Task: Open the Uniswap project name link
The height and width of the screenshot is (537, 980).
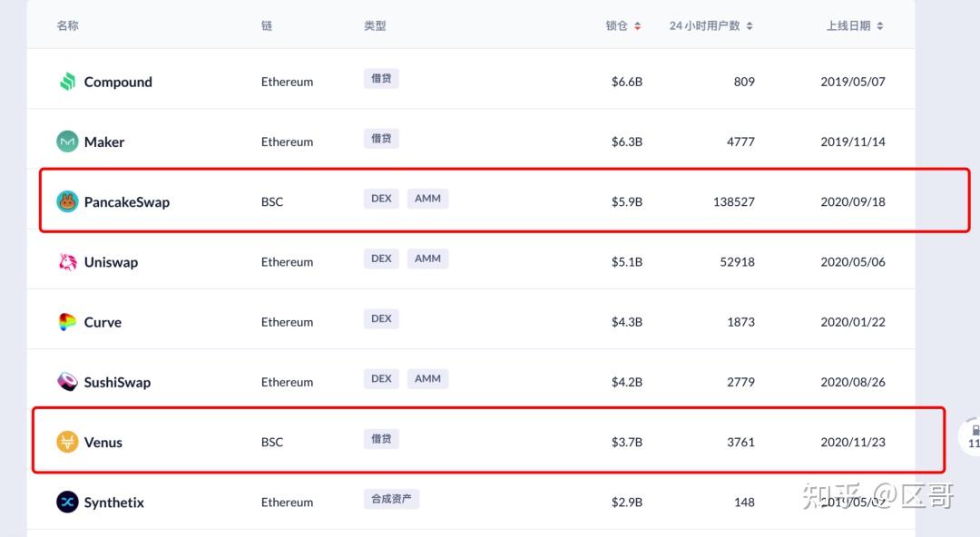Action: pos(111,262)
